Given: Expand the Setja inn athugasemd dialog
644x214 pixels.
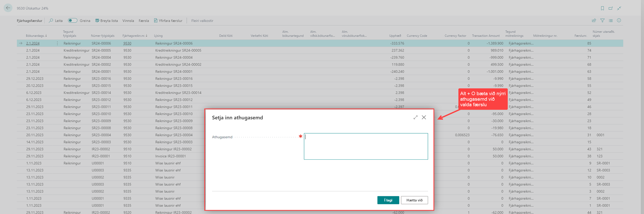Looking at the screenshot, I should [415, 117].
